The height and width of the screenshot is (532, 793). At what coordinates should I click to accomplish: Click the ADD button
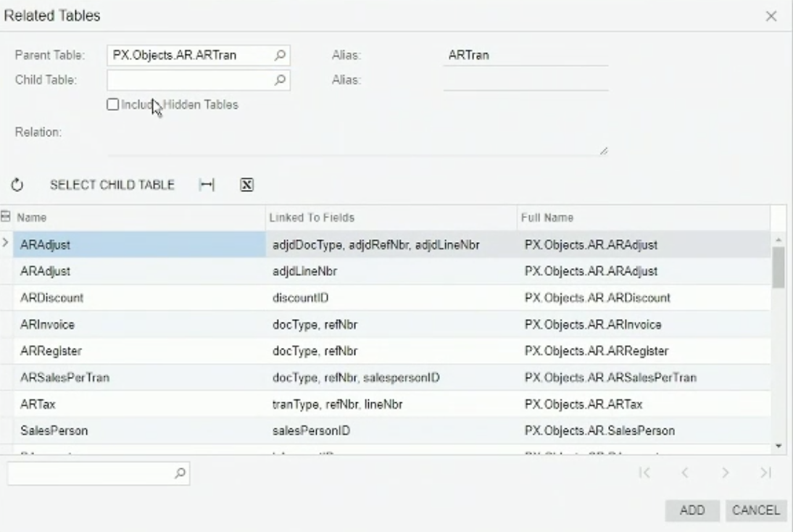point(692,510)
